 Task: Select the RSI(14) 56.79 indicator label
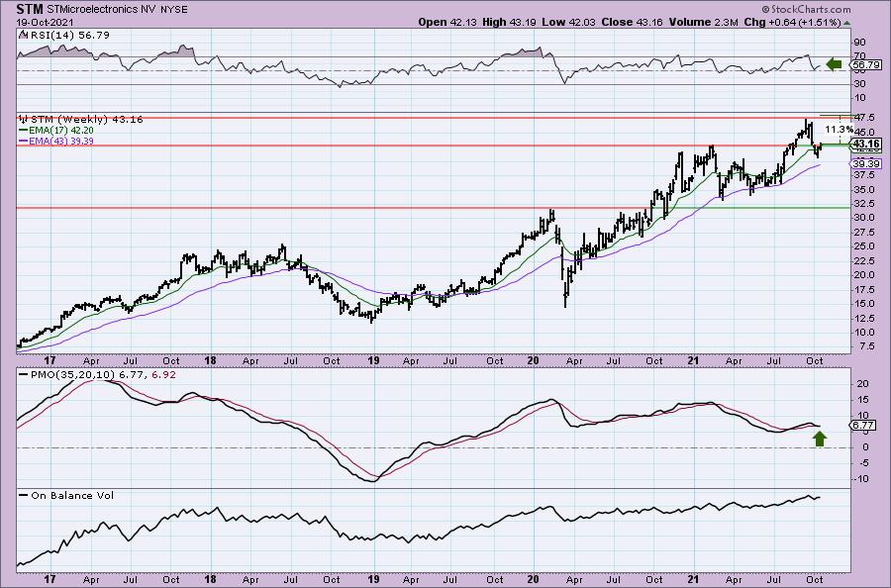coord(68,35)
